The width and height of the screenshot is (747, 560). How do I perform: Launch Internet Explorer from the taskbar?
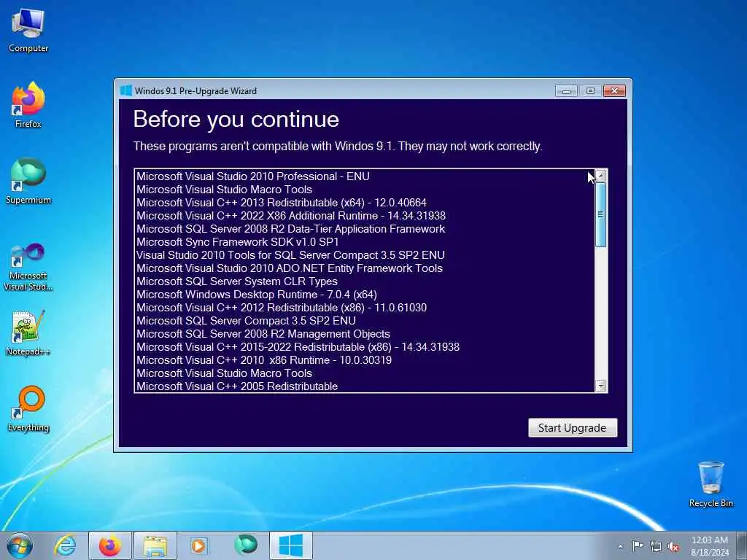[65, 545]
